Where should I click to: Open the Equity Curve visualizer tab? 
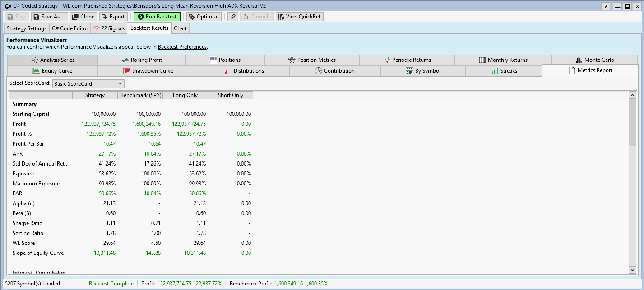pos(52,71)
